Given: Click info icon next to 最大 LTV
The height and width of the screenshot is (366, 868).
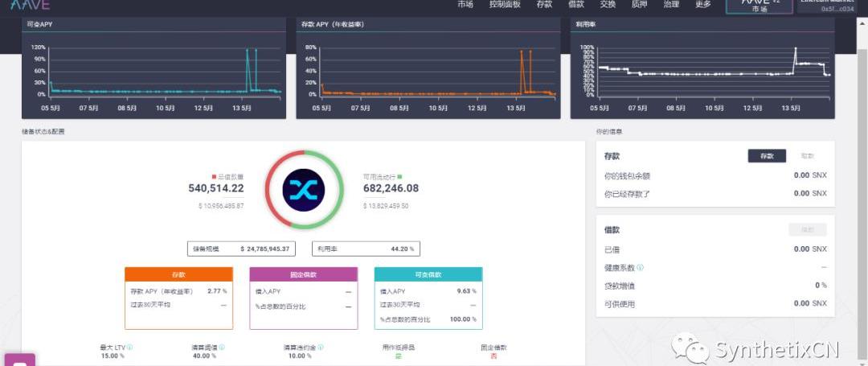Looking at the screenshot, I should [x=130, y=347].
